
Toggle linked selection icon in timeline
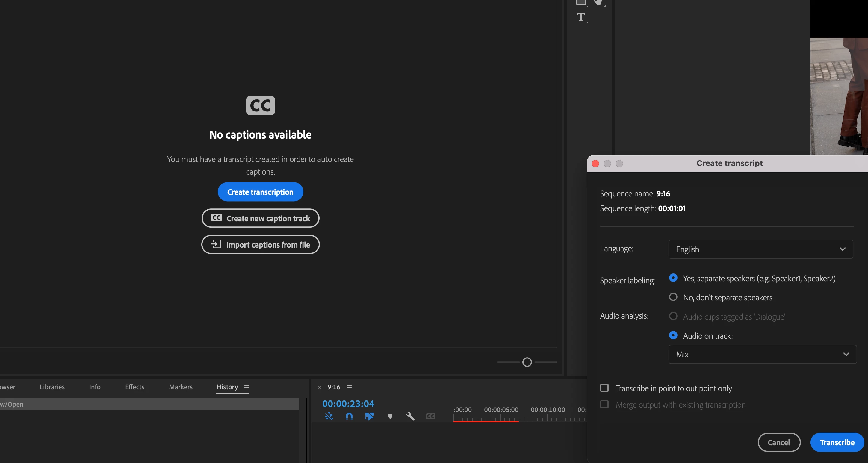click(x=369, y=416)
